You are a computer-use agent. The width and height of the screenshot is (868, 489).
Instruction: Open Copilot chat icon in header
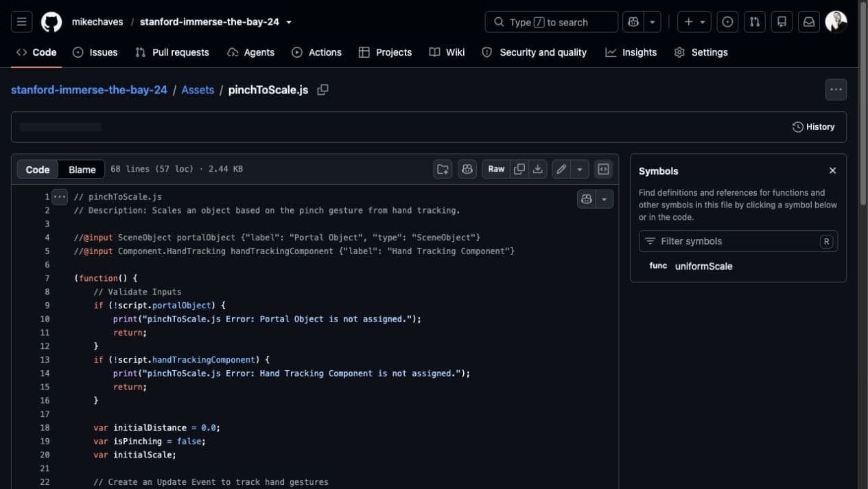tap(633, 22)
